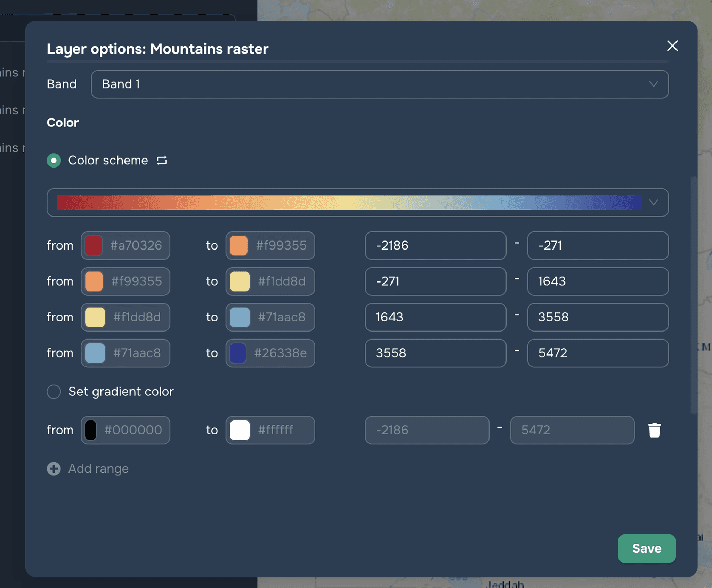
Task: Edit the -2186 minimum value field
Action: 435,246
